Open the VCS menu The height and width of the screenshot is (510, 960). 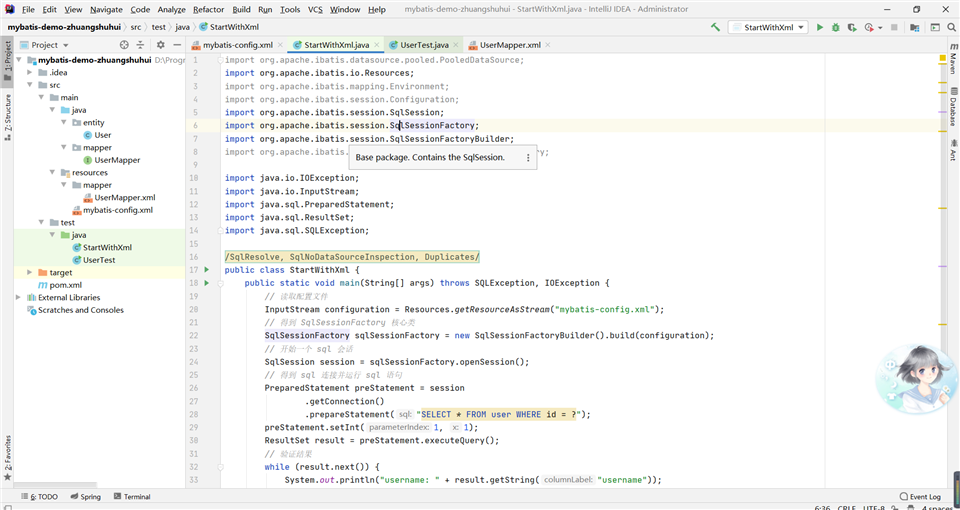pos(315,9)
